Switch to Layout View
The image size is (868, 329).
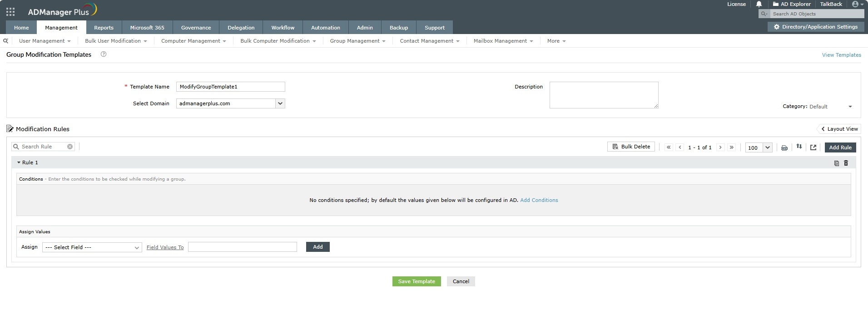tap(839, 129)
